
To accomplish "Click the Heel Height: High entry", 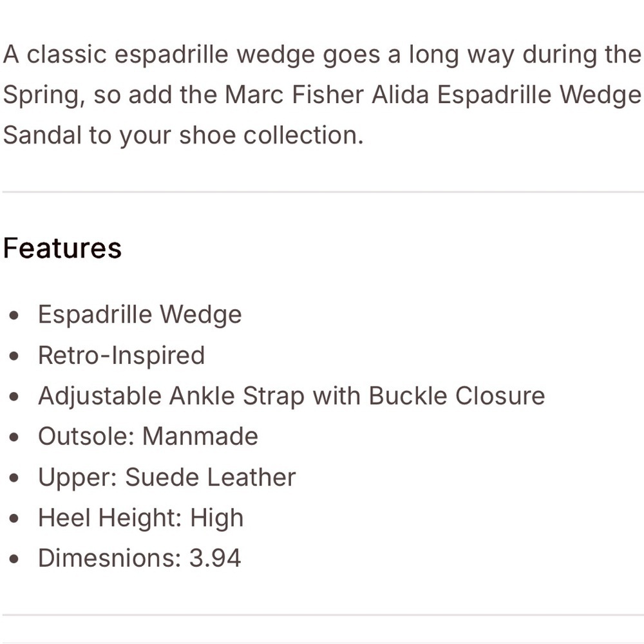I will coord(140,518).
